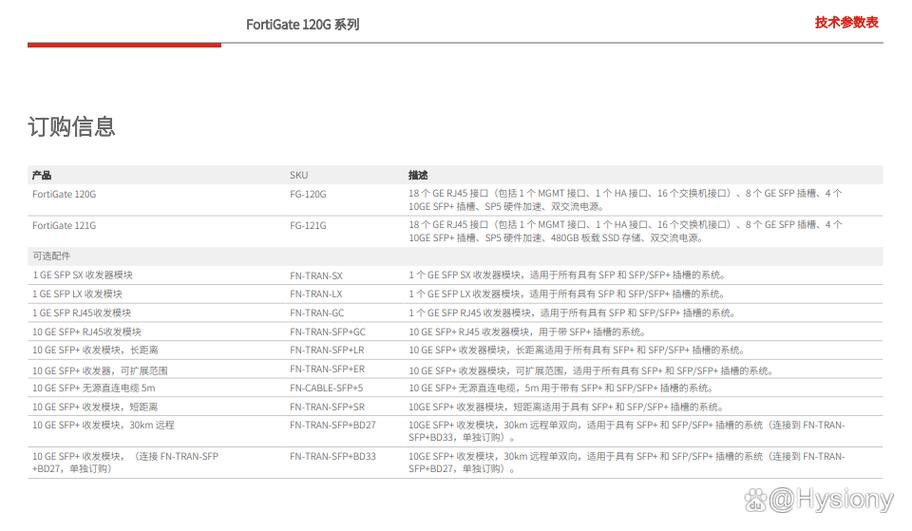Click the description in the FN-TRAN-SFP+GC row
Screen dimensions: 912x531
pos(527,332)
